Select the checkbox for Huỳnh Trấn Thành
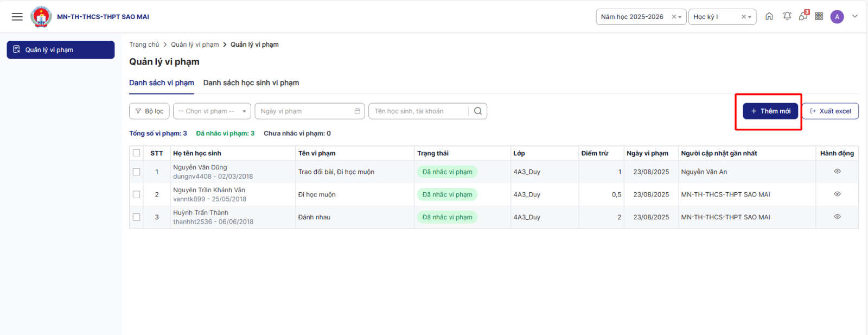The image size is (868, 335). coord(137,217)
